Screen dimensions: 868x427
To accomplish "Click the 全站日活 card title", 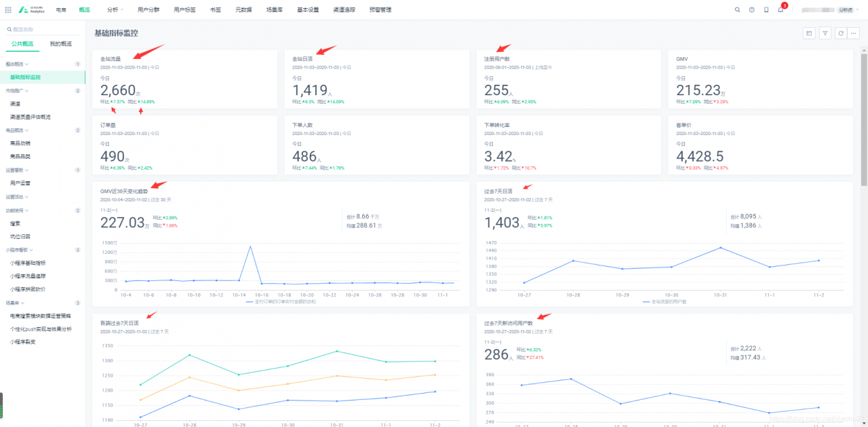I will click(x=302, y=59).
